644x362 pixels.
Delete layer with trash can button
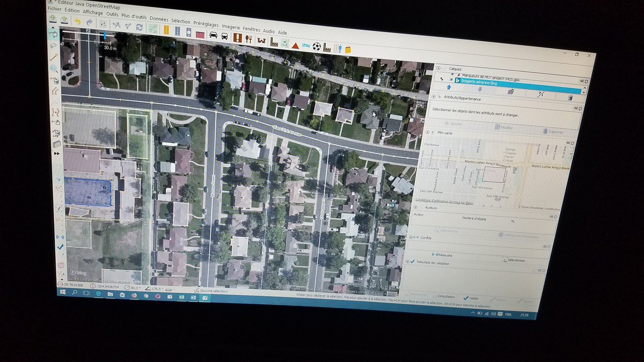click(x=570, y=98)
